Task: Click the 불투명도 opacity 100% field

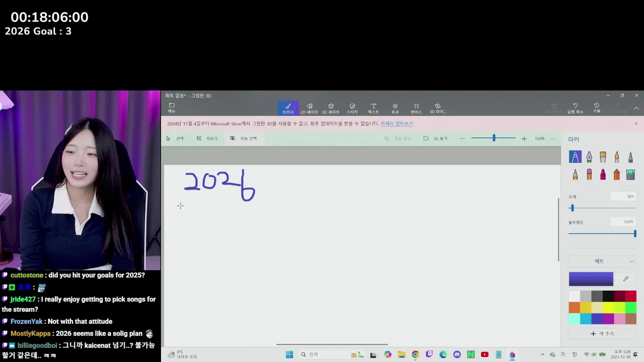Action: tap(623, 222)
